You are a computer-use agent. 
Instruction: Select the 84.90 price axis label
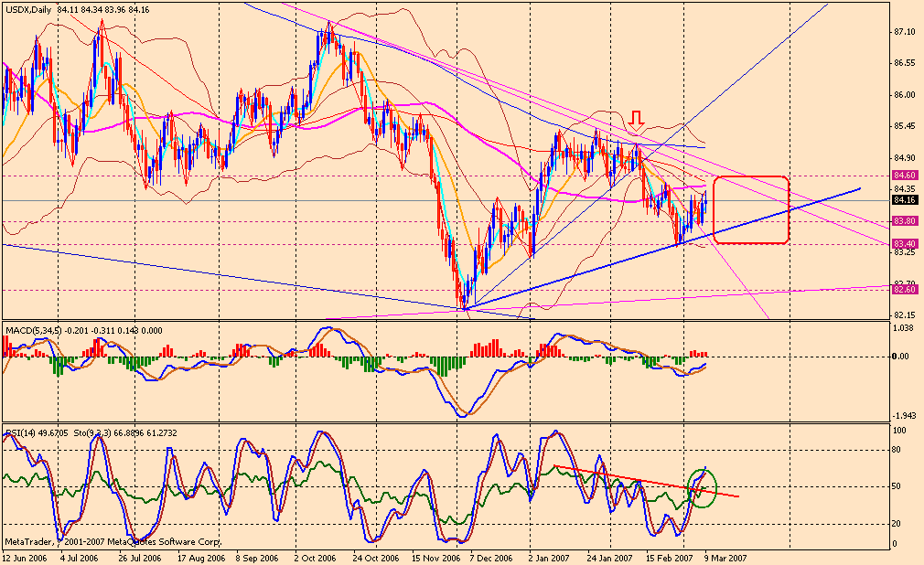(x=905, y=157)
